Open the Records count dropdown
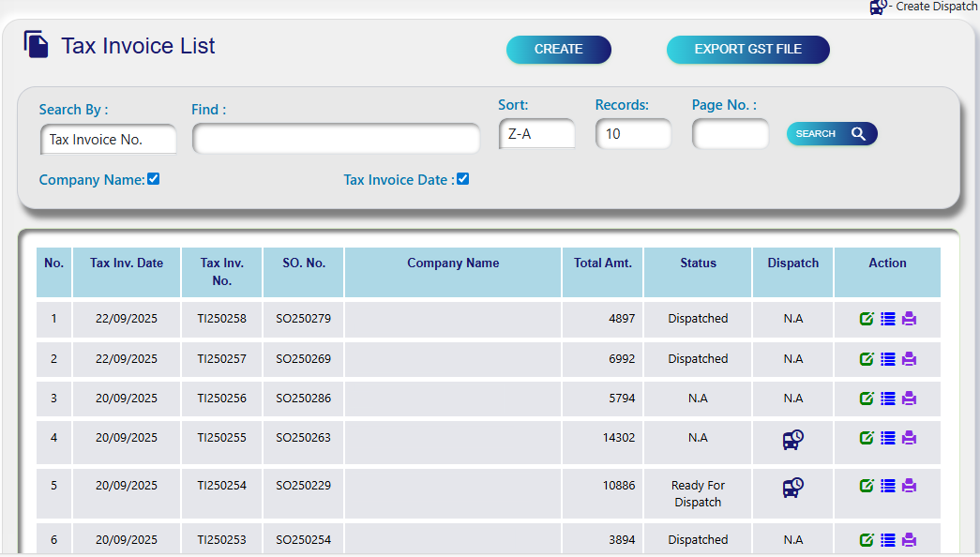The image size is (980, 557). point(632,133)
